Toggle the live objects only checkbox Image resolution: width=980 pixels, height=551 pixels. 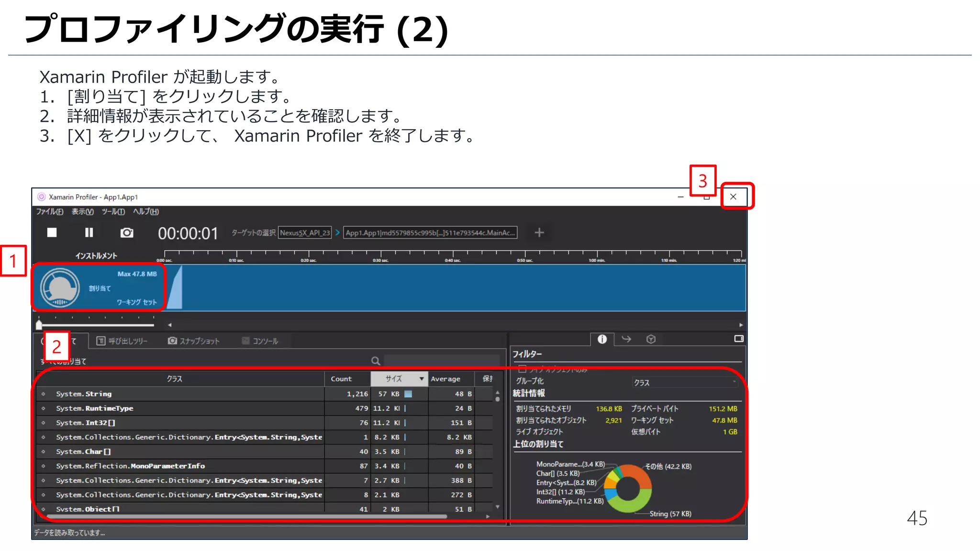pyautogui.click(x=523, y=369)
